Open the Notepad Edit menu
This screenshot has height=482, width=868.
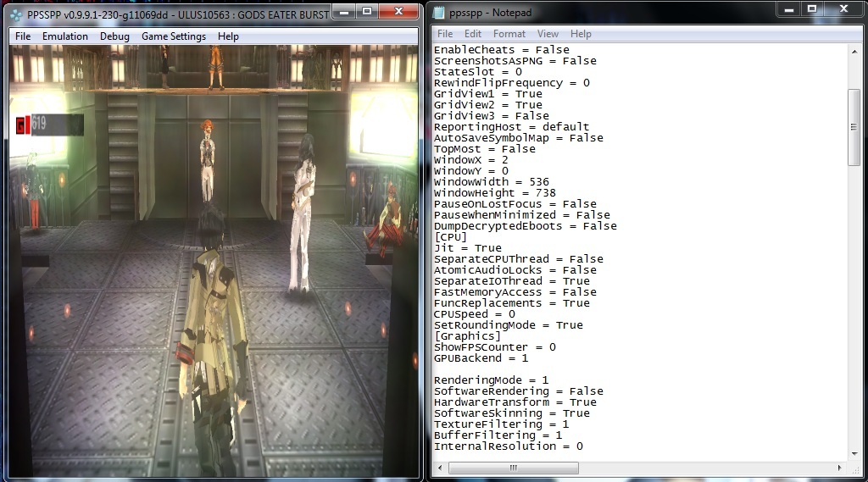pos(473,34)
